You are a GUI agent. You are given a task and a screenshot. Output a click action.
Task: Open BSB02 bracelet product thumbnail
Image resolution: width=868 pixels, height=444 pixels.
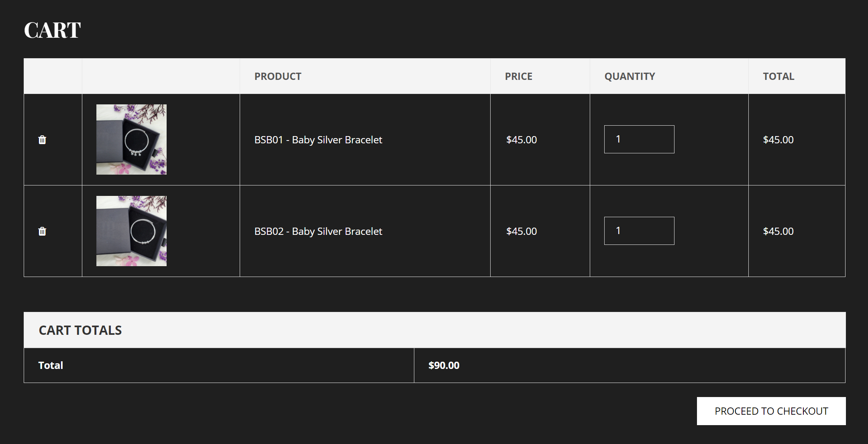pyautogui.click(x=131, y=231)
